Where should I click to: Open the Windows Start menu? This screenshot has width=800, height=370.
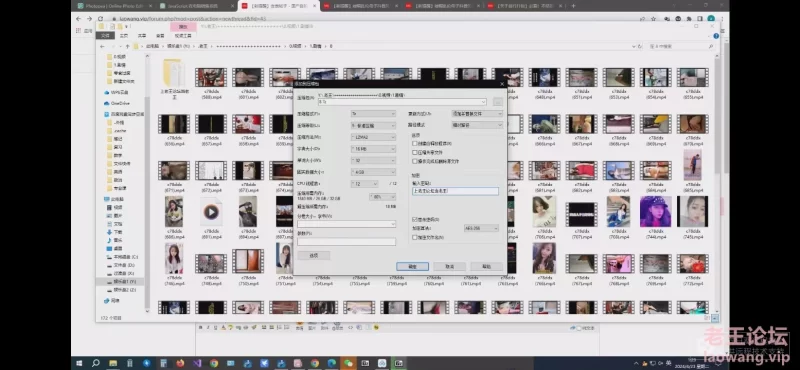[x=80, y=363]
